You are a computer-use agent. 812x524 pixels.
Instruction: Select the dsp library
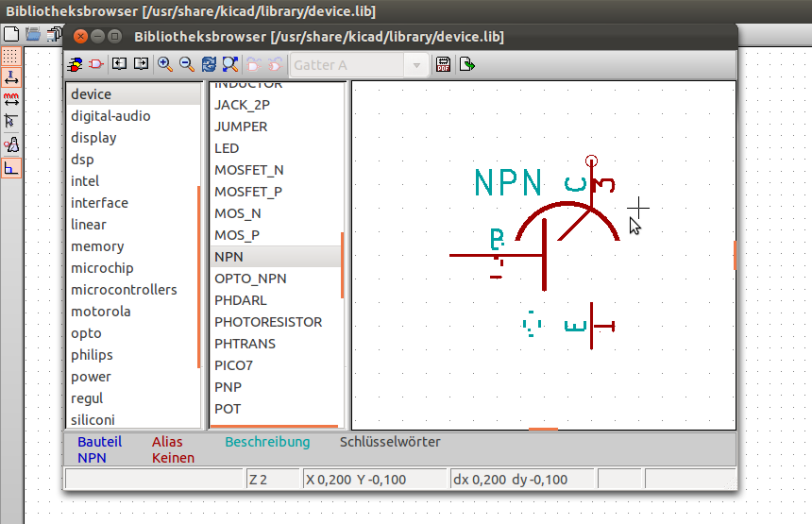click(x=133, y=160)
